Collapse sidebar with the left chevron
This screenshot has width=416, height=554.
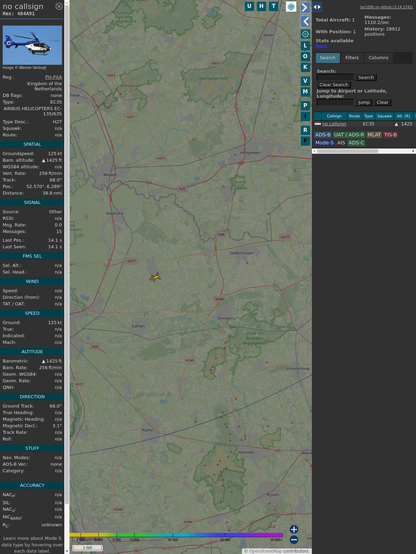[x=305, y=22]
